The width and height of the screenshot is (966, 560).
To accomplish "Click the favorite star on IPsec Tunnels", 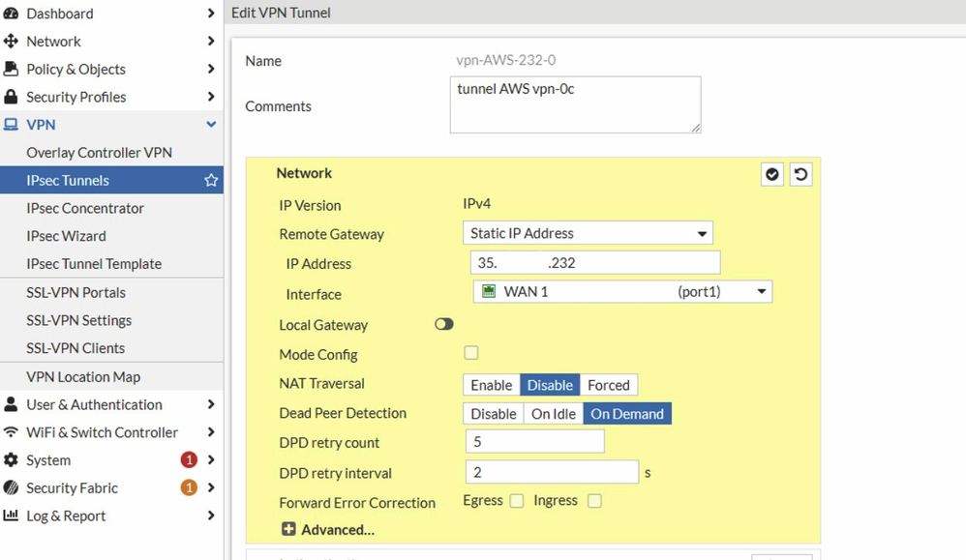I will 211,181.
